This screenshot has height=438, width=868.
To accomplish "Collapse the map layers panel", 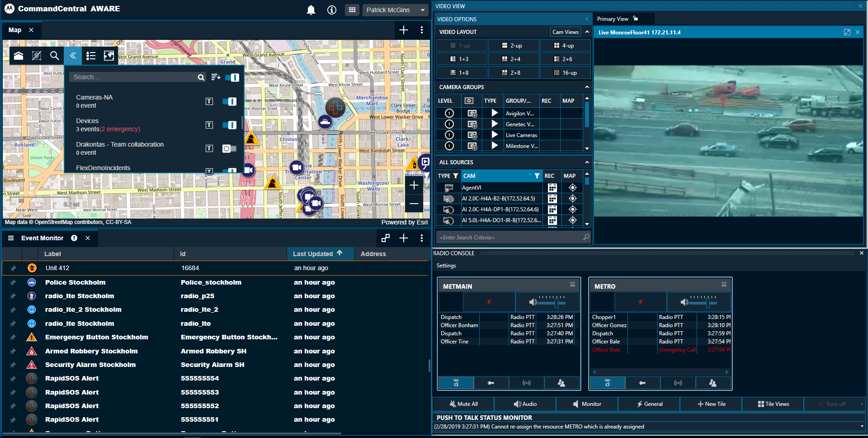I will pyautogui.click(x=73, y=56).
